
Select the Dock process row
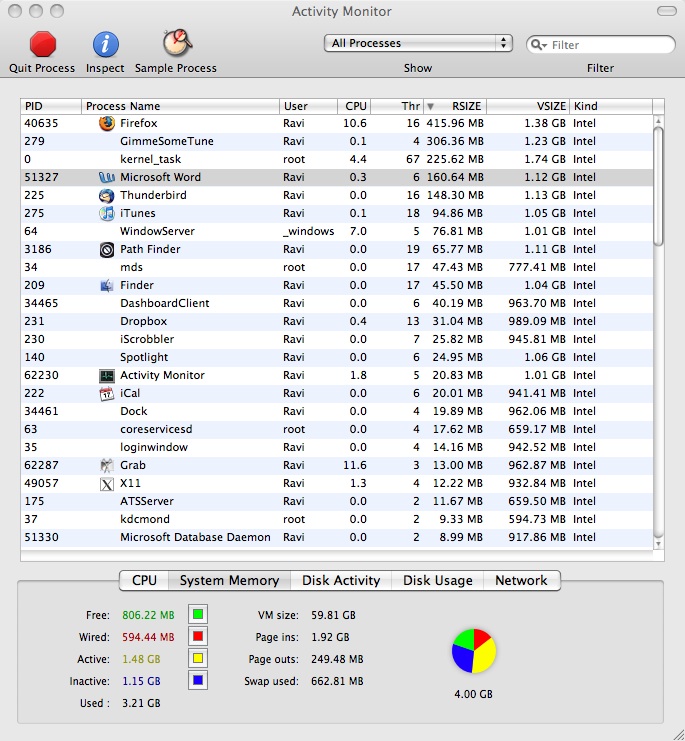337,412
